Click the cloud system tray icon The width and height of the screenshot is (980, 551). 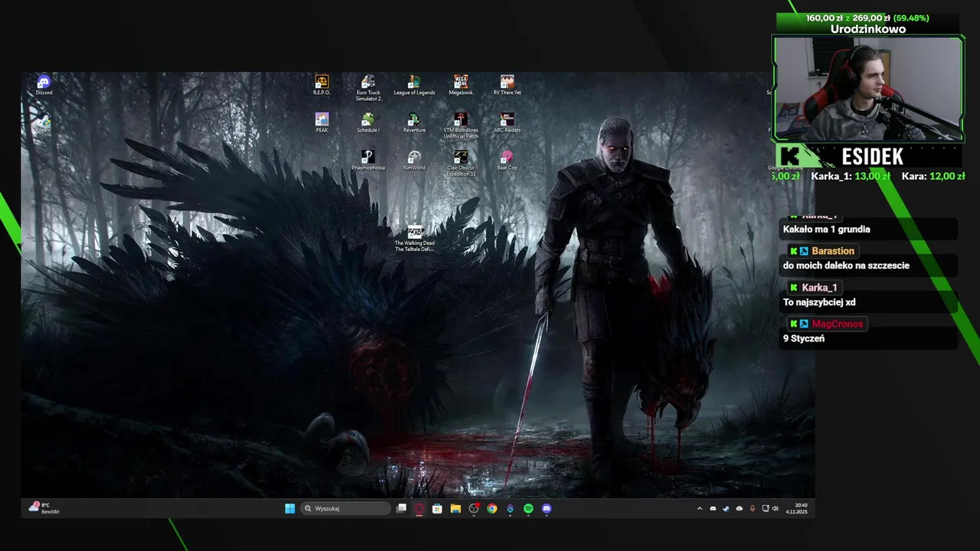click(x=739, y=508)
